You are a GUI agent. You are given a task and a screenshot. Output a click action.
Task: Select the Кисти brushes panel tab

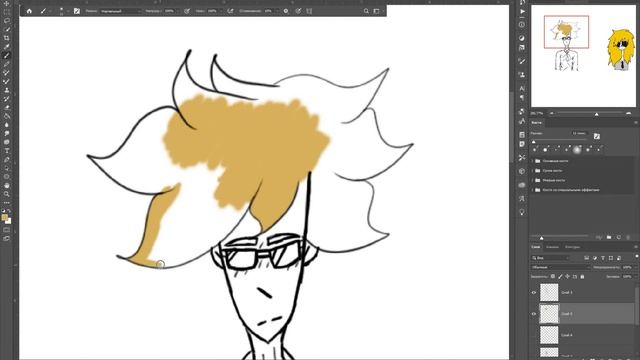coord(536,122)
